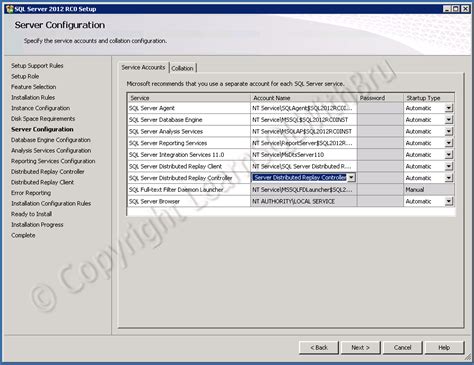Select the SQL Server Reporting Services row

click(189, 143)
